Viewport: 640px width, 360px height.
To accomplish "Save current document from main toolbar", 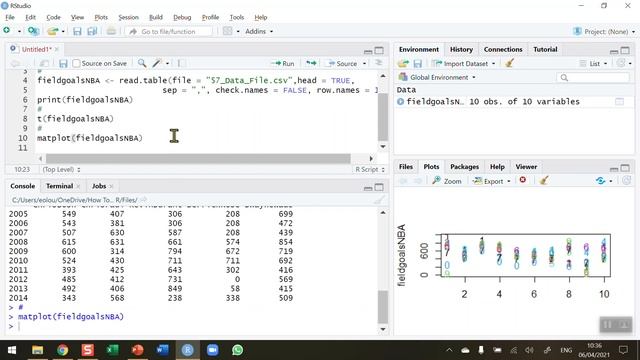I will (x=77, y=31).
